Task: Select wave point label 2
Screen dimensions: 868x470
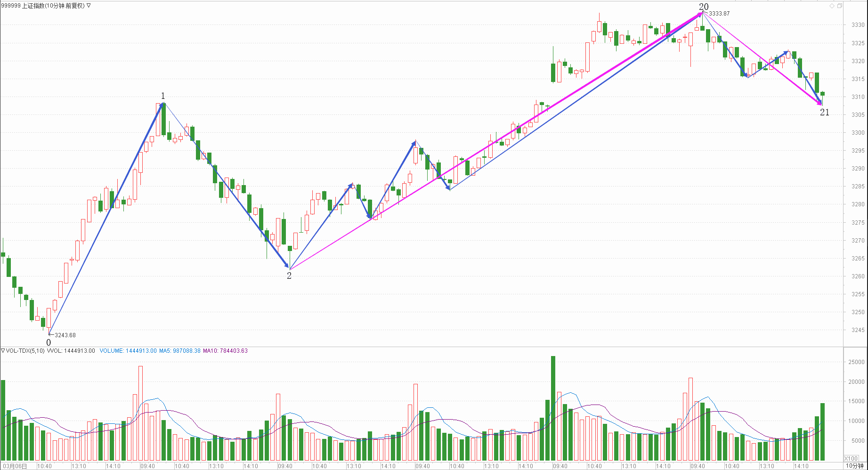Action: tap(289, 276)
